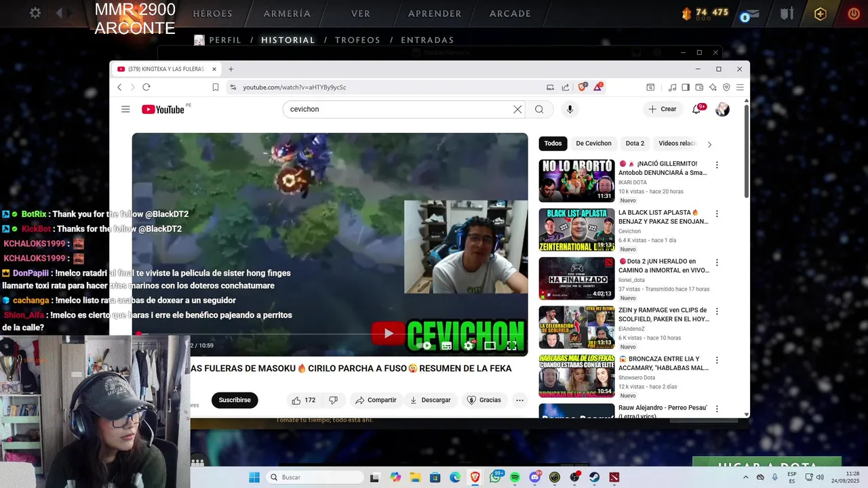This screenshot has width=868, height=488.
Task: Dislike the video with thumbs down
Action: click(333, 400)
